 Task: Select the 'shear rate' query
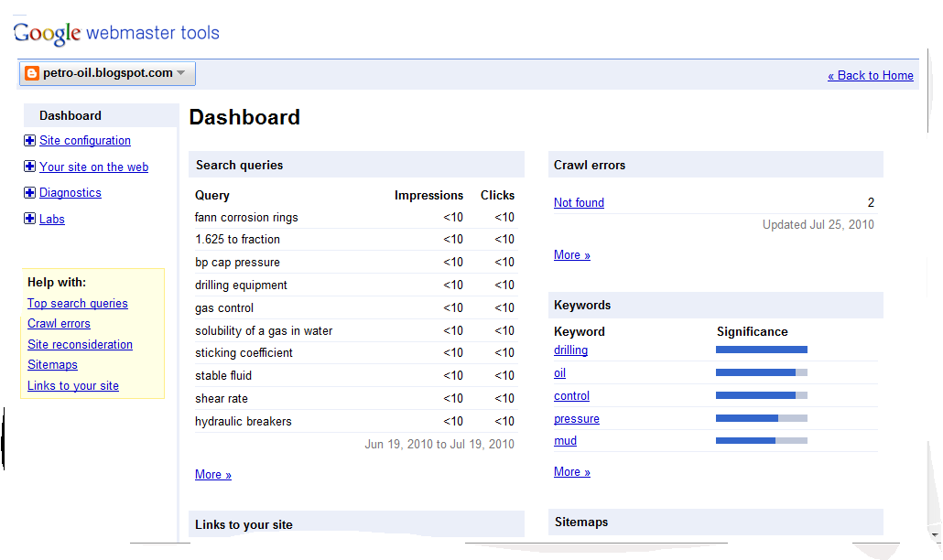pos(222,398)
